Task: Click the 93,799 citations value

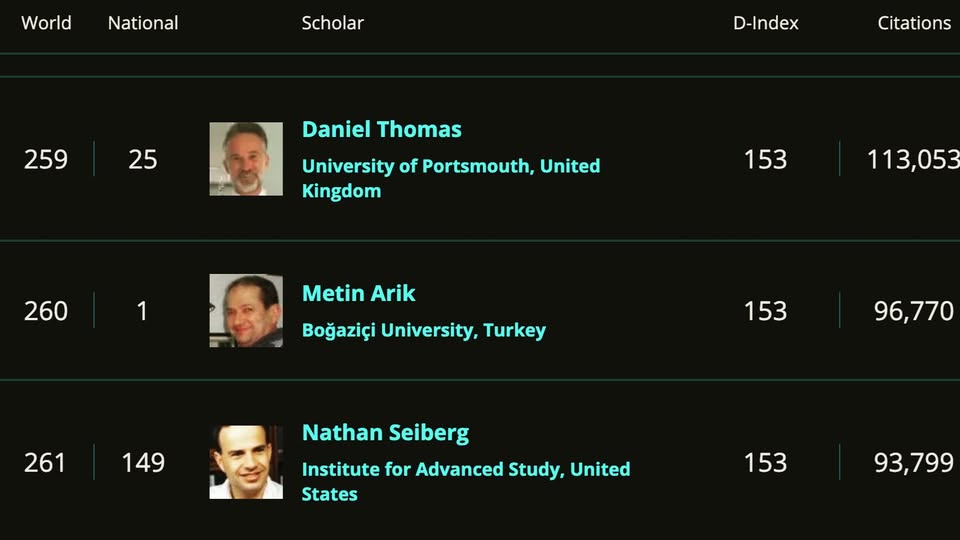Action: pyautogui.click(x=913, y=462)
